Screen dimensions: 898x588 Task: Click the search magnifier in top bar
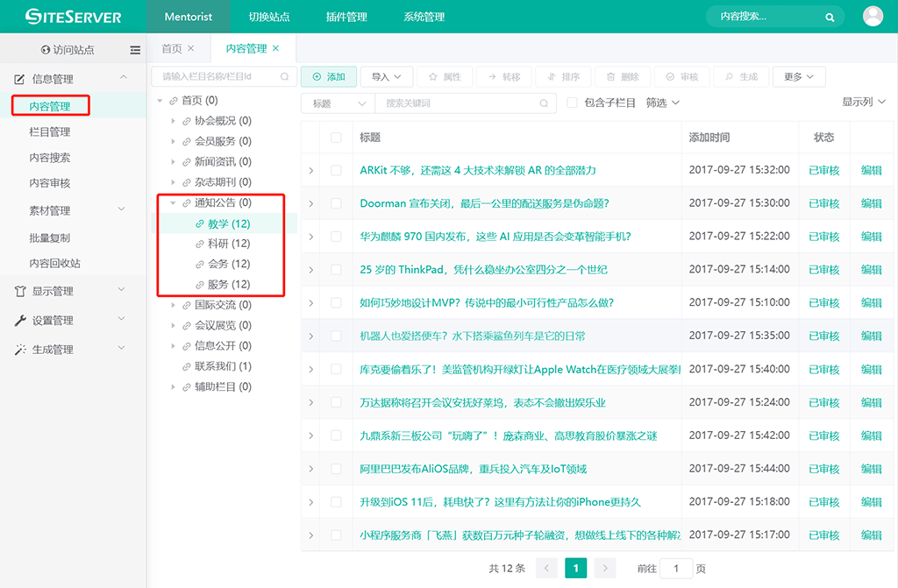830,18
